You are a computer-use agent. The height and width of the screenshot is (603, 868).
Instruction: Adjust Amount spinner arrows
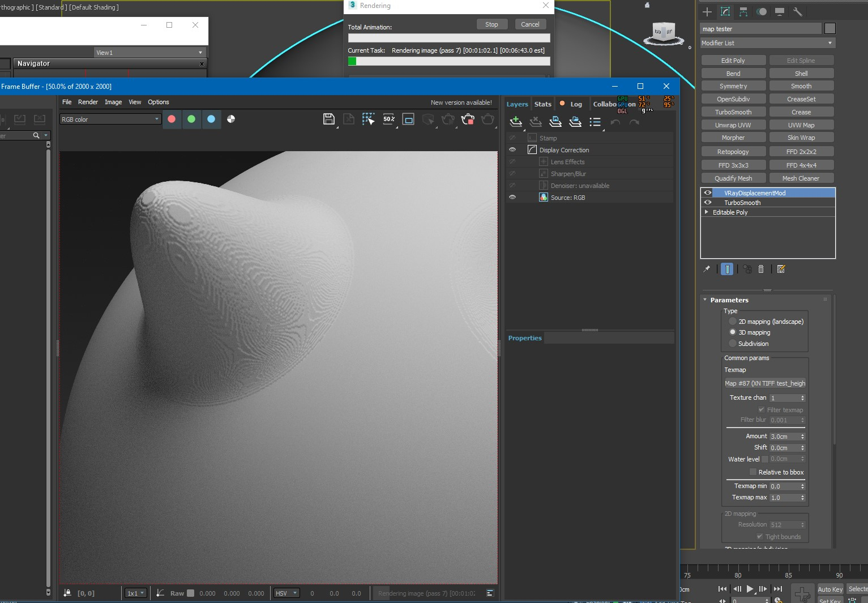[802, 437]
